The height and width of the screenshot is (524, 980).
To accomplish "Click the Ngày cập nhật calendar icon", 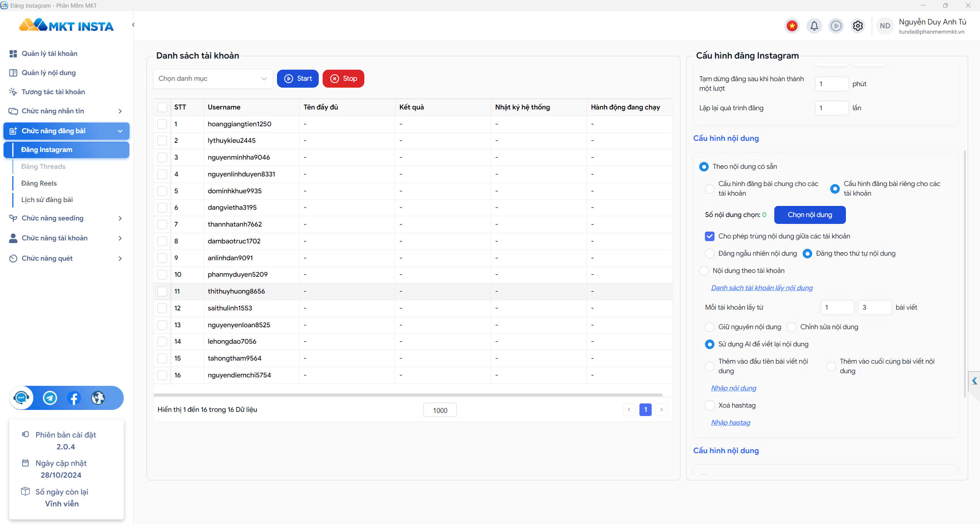I will point(25,463).
